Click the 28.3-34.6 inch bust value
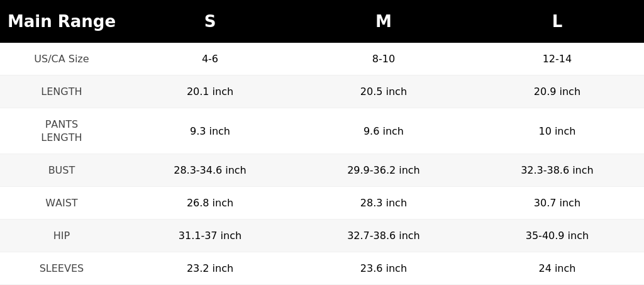 (x=210, y=170)
